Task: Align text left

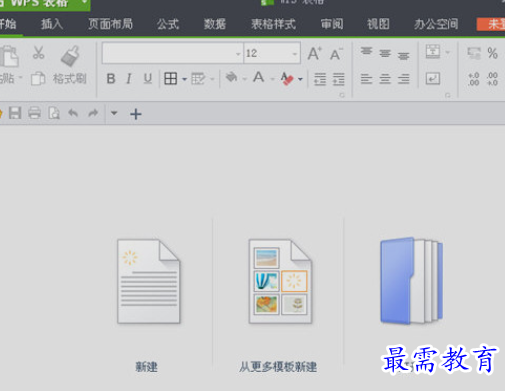Action: coord(366,79)
